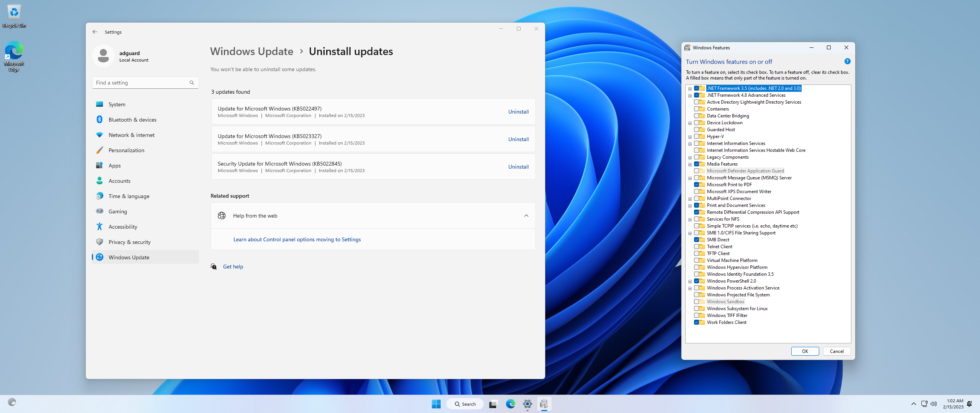Viewport: 980px width, 413px height.
Task: Select Windows Update in the sidebar
Action: coord(145,257)
